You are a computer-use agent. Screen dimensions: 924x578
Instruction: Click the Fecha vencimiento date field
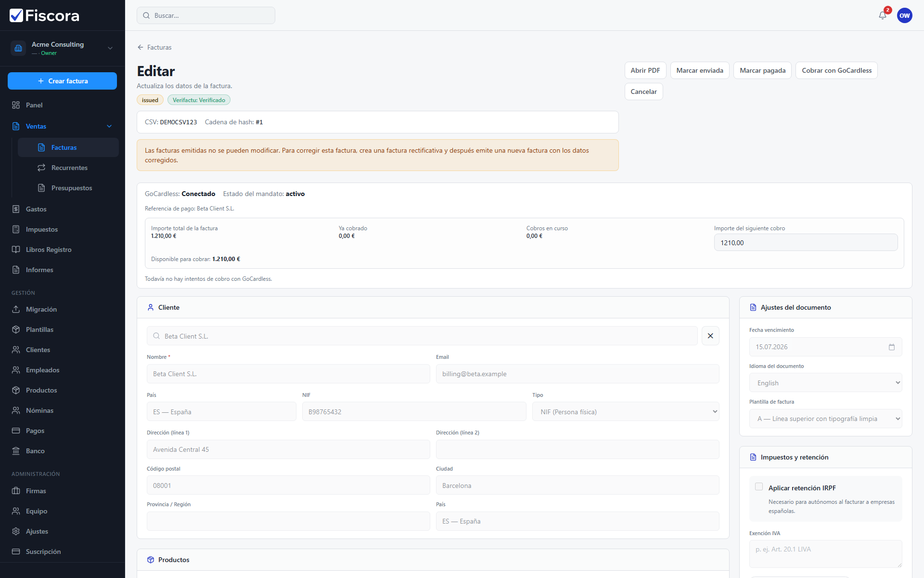click(826, 347)
